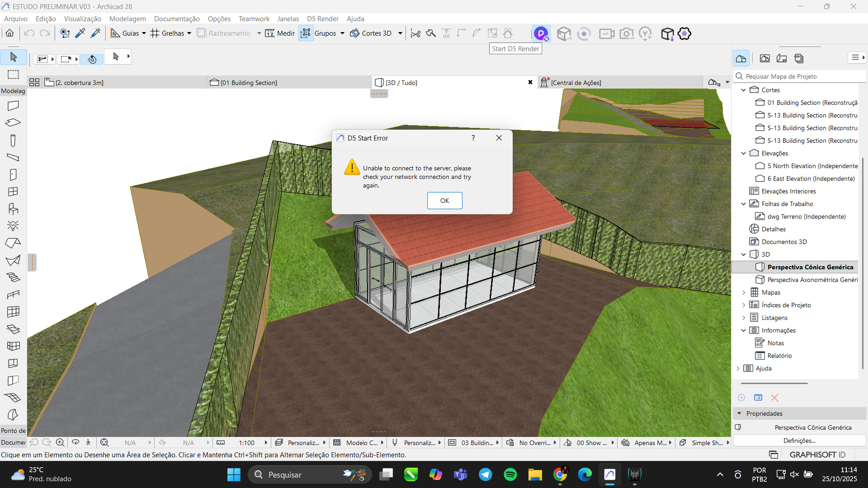Select the Wall tool in toolbox
Screen dimensions: 868x488
[13, 106]
